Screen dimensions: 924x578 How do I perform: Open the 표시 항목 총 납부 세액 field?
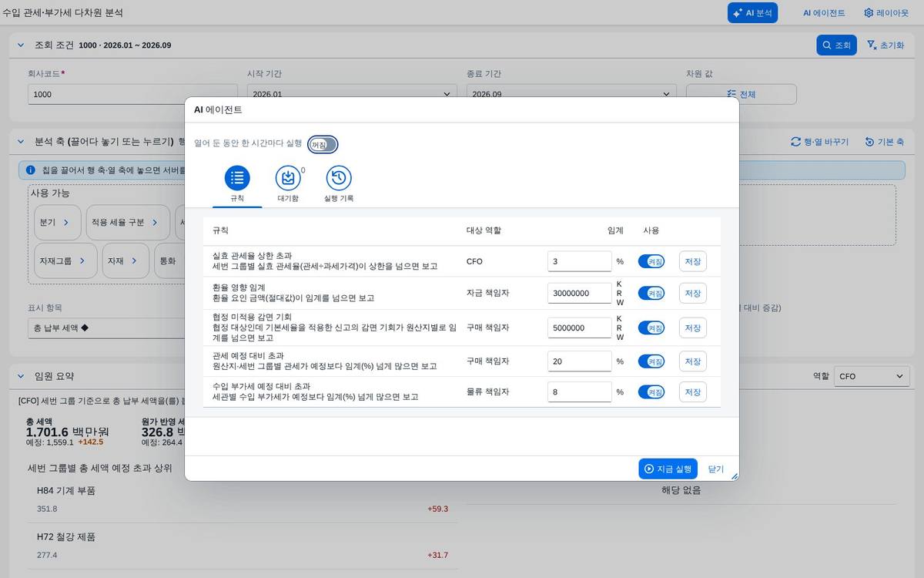(106, 328)
